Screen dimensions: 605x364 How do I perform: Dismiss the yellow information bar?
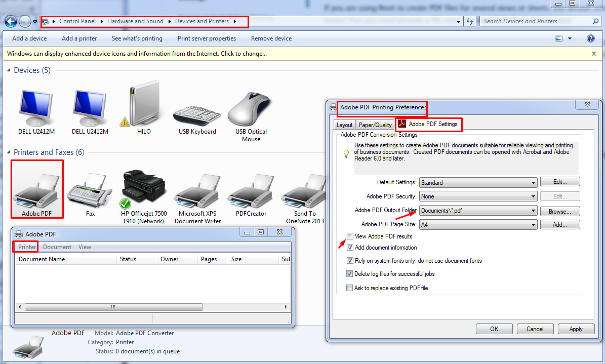click(594, 54)
